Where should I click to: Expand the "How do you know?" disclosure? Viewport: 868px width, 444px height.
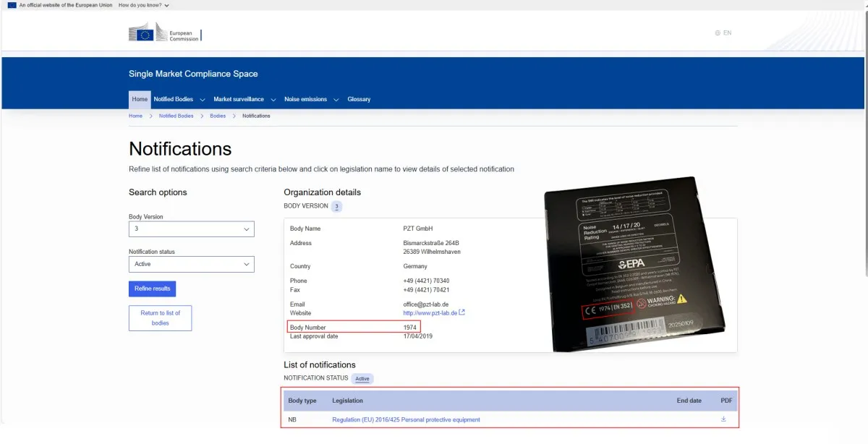(144, 5)
